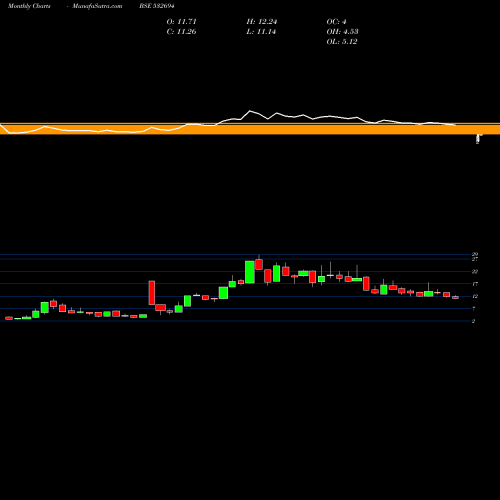Screen dimensions: 500x500
Task: Click the open price 'O: 11.71'
Action: [x=182, y=22]
